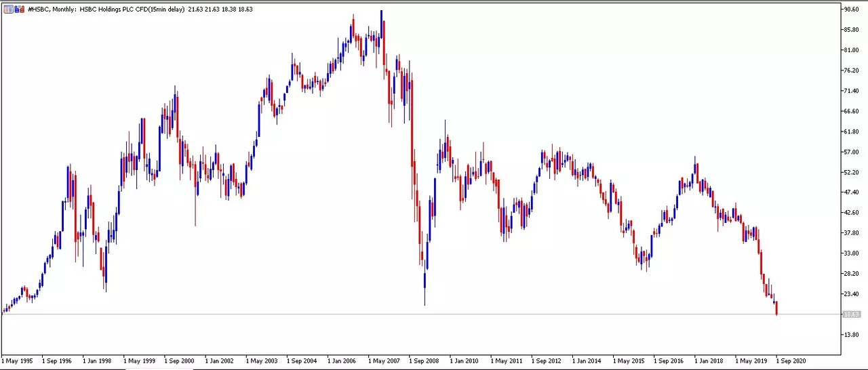
Task: Click the 76.20 price axis label
Action: pyautogui.click(x=852, y=70)
